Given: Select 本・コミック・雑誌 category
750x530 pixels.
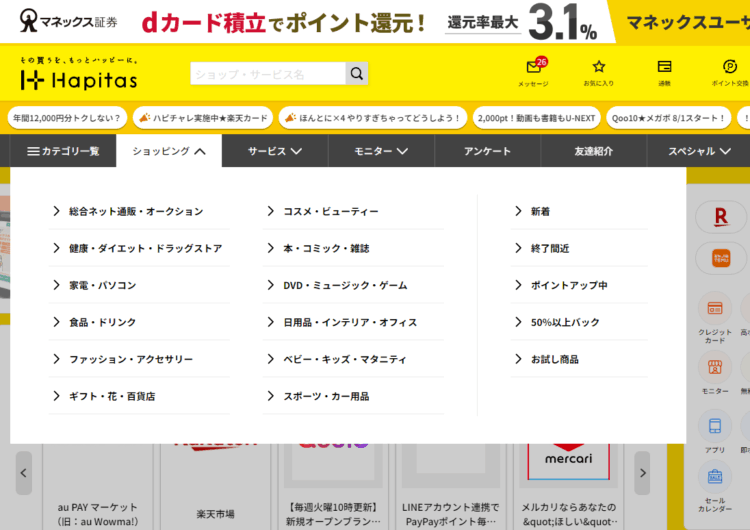Looking at the screenshot, I should [x=353, y=248].
